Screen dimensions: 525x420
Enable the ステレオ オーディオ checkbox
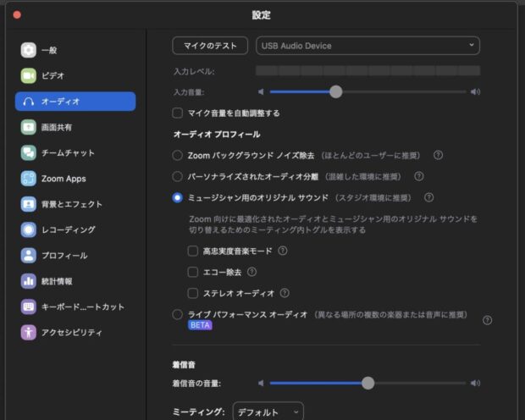(193, 293)
